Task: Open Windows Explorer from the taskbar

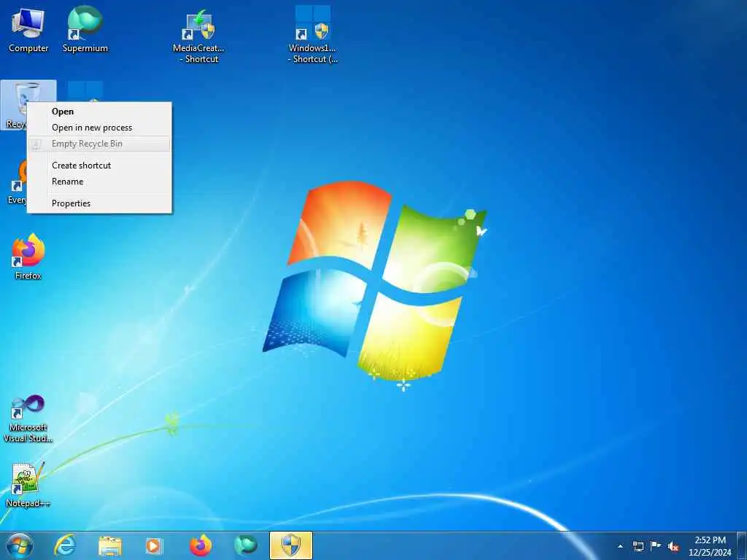Action: point(110,545)
